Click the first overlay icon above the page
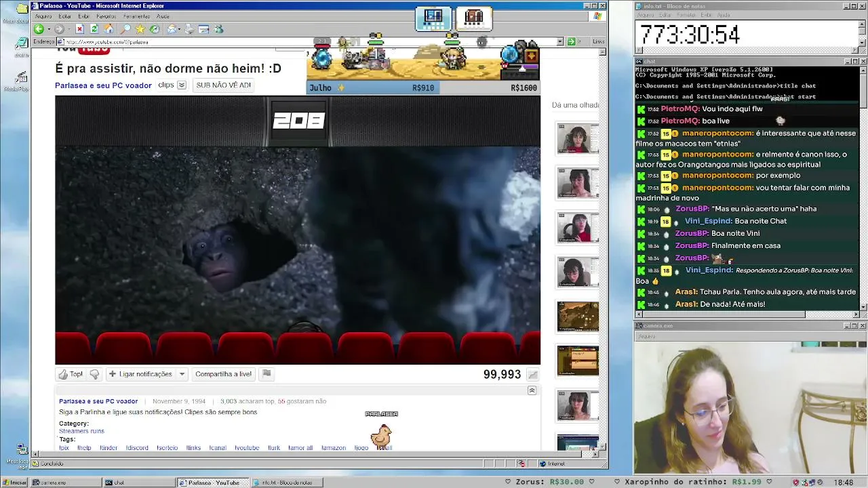The image size is (868, 488). pos(433,18)
